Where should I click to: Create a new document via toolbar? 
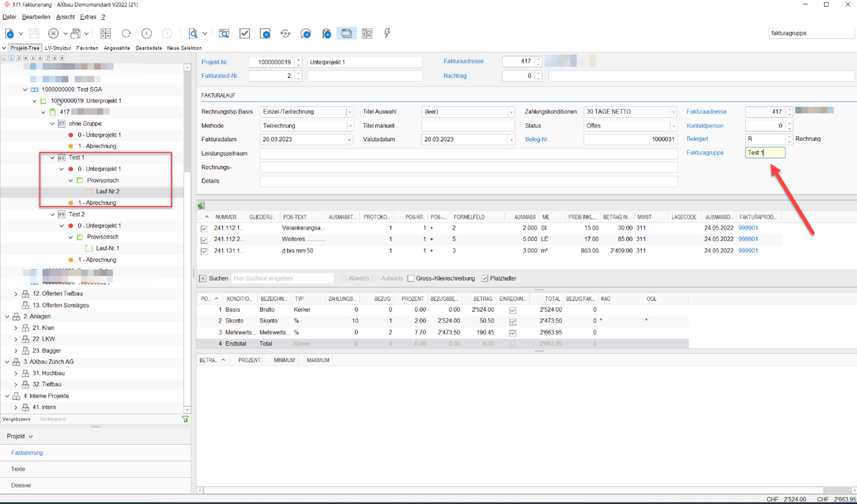click(x=9, y=33)
